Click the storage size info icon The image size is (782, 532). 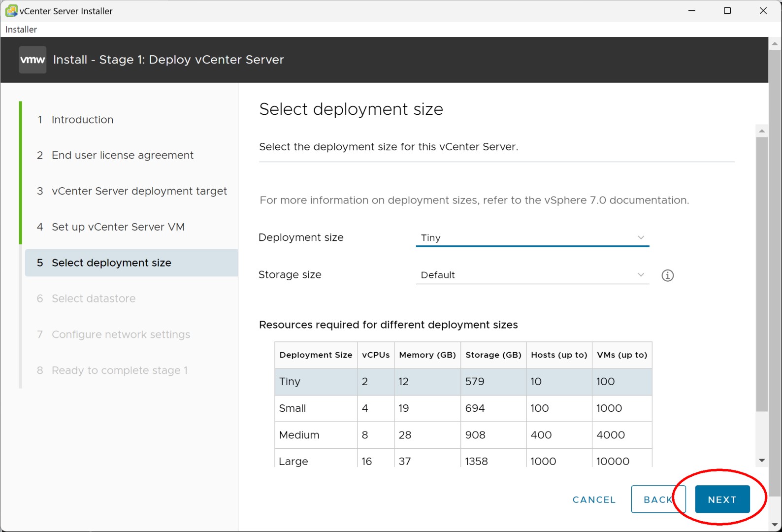667,275
